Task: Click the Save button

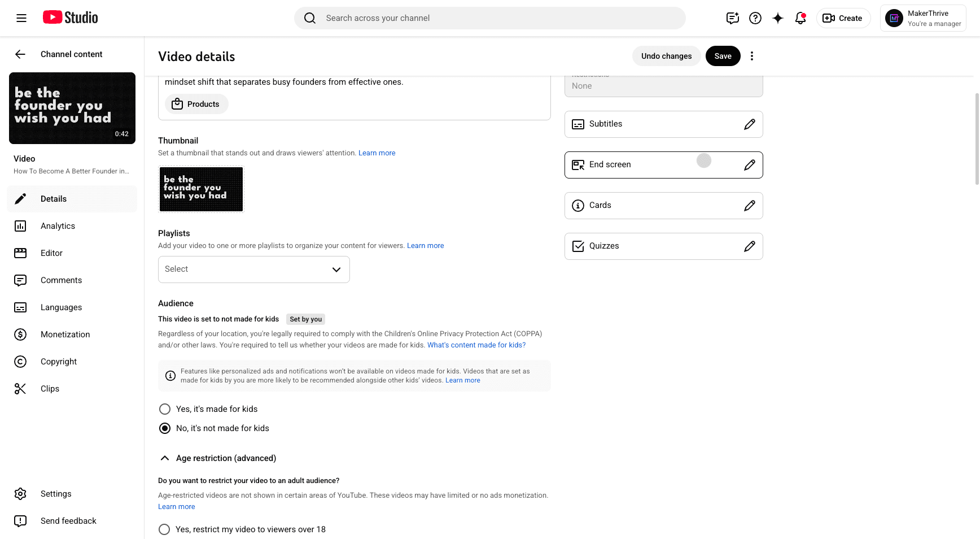Action: click(x=723, y=56)
